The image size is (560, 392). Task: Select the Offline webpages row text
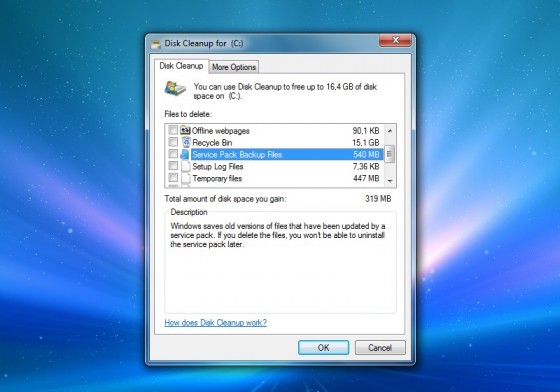pos(221,131)
